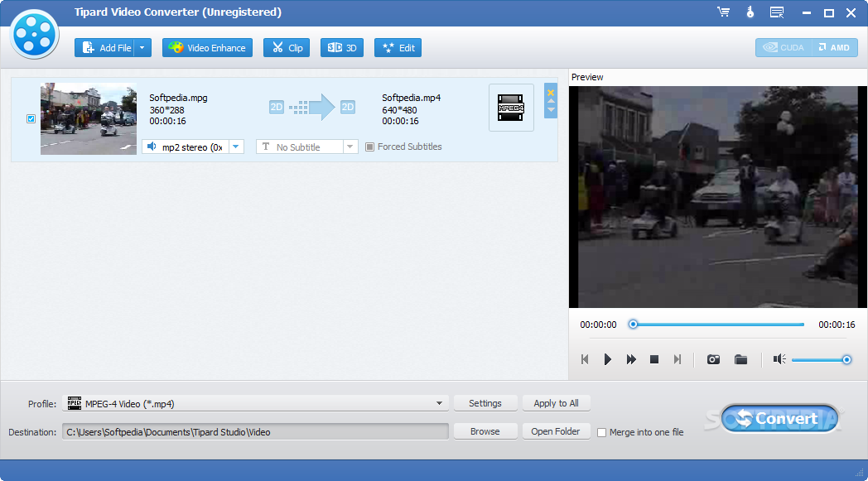The height and width of the screenshot is (481, 868).
Task: Click the source resolution 360*288
Action: 166,109
